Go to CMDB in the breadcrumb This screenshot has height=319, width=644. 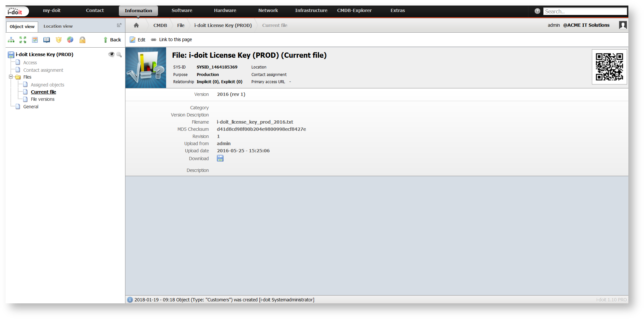pyautogui.click(x=160, y=25)
